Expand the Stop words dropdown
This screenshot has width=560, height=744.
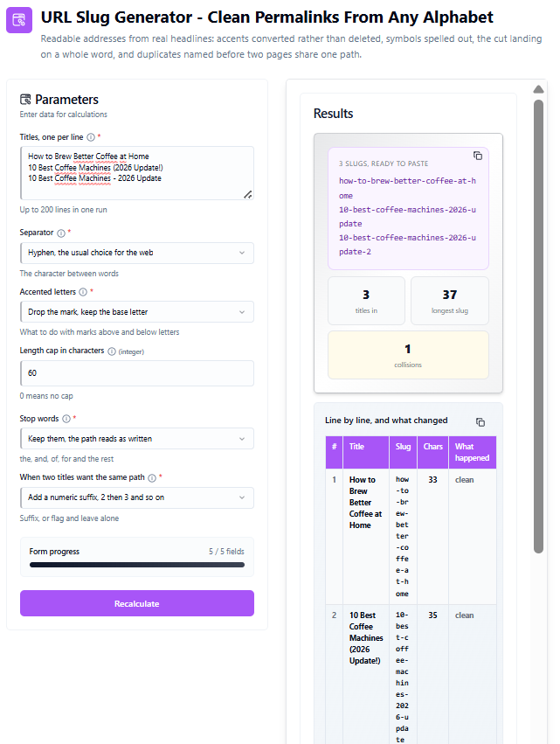coord(137,438)
